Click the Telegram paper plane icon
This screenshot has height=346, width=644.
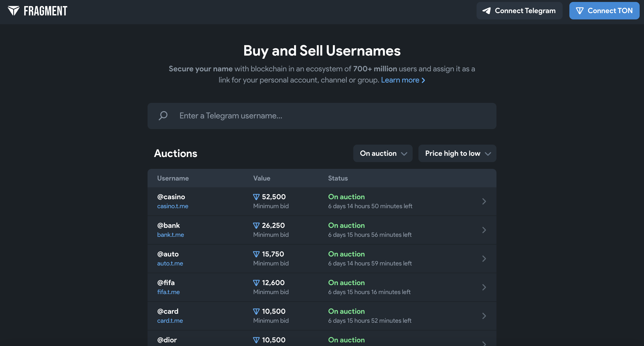[486, 10]
